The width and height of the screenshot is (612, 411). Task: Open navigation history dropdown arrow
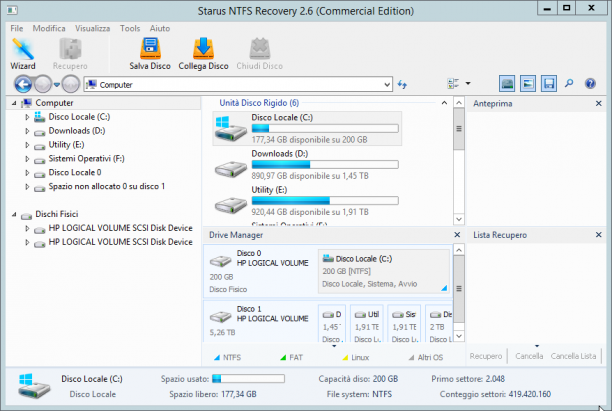(57, 84)
